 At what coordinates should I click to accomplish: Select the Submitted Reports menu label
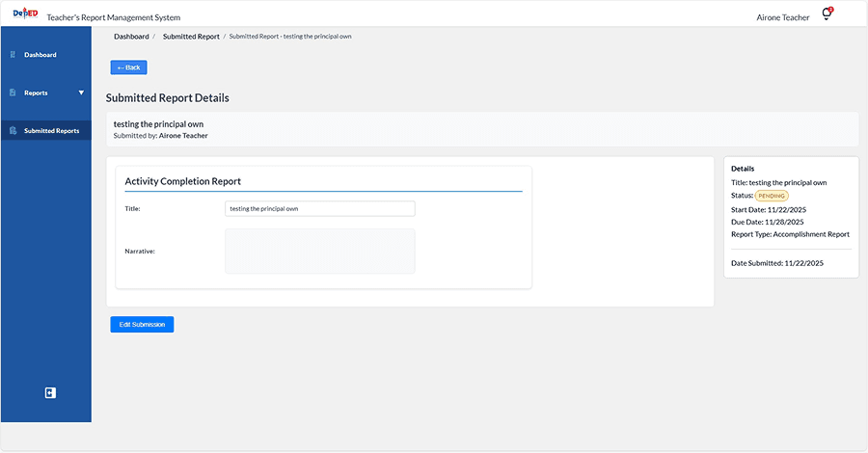pos(52,130)
